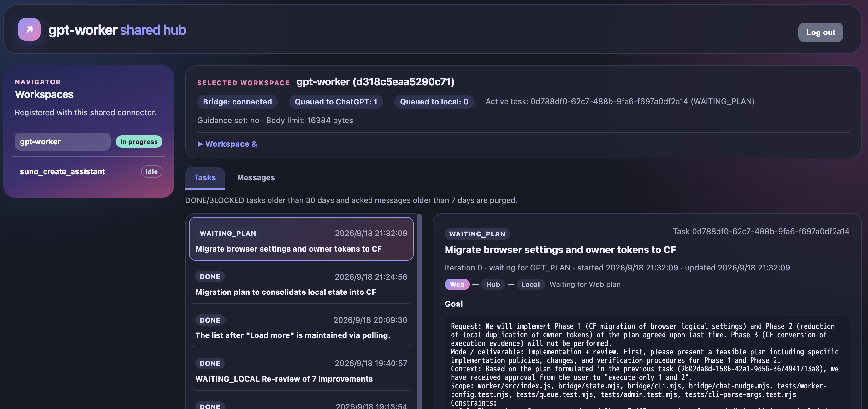Click the Queued to local: 0 chip
This screenshot has width=868, height=409.
(434, 102)
